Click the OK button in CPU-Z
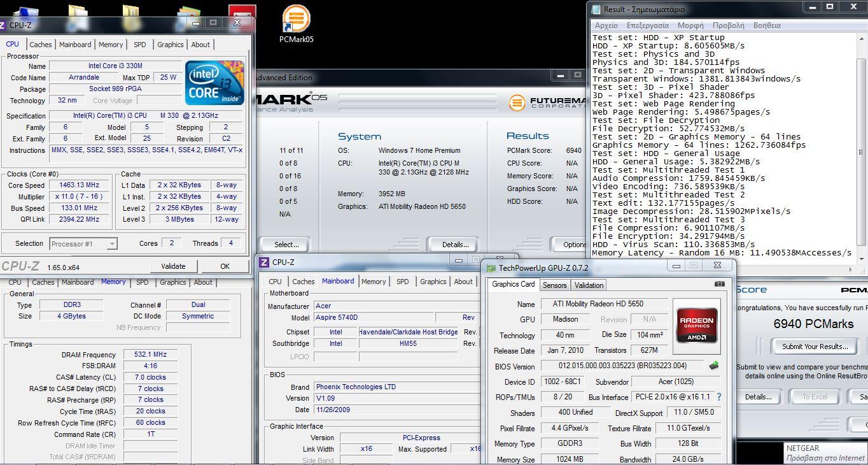 225,266
